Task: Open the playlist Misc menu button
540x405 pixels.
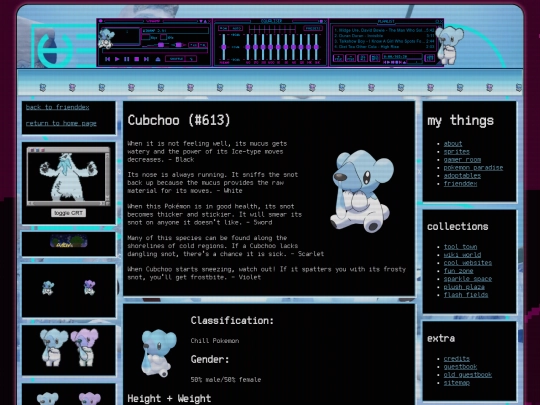Action: click(375, 58)
